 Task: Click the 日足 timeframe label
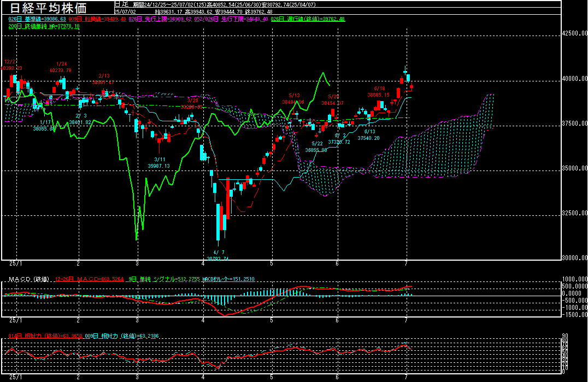(121, 4)
